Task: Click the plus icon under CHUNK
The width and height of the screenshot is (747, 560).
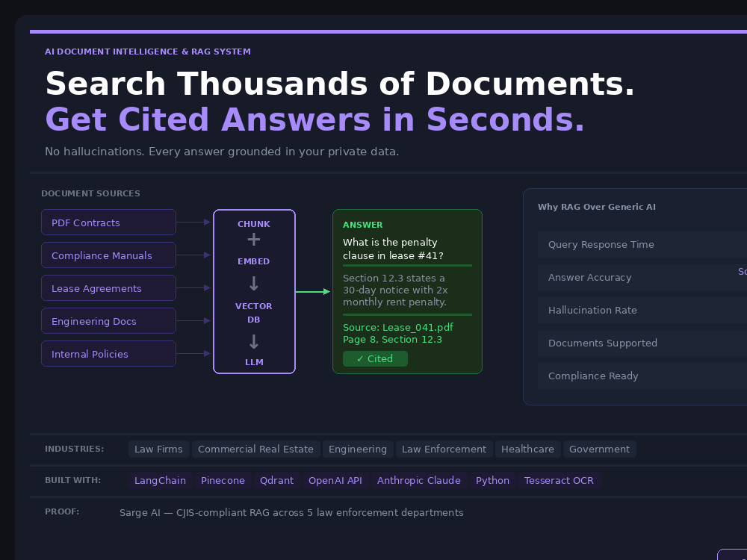Action: tap(254, 239)
